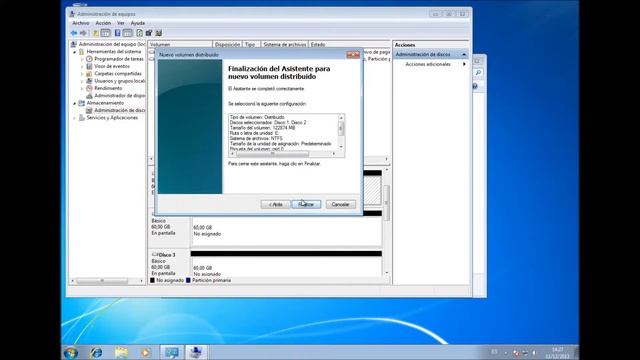Click Cancelar in the wizard dialog
This screenshot has width=640, height=360.
coord(340,204)
